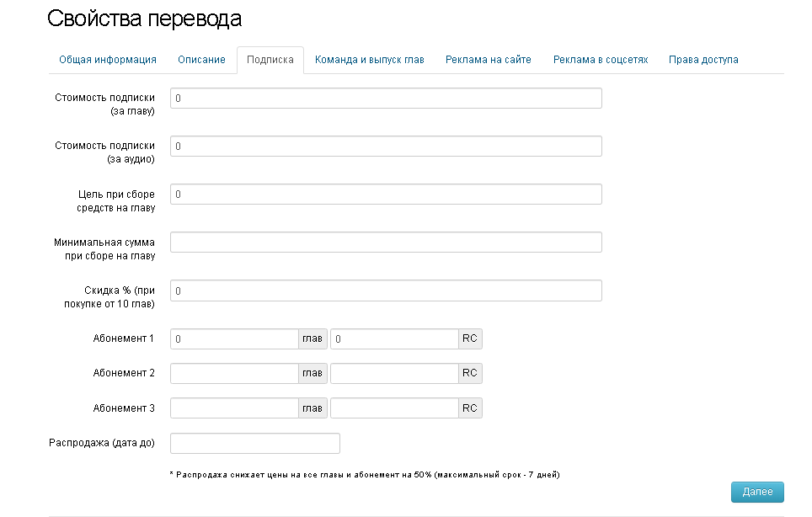Focus the Стоимость подписки (за главу) field
Screen dimensions: 812x517
386,99
